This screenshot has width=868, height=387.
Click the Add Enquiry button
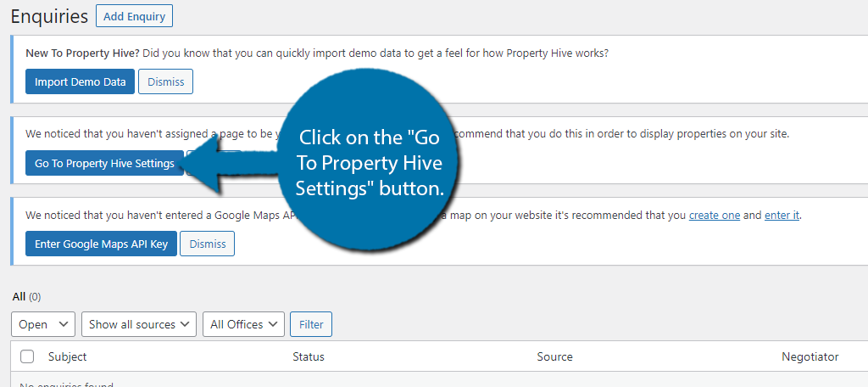pyautogui.click(x=134, y=16)
